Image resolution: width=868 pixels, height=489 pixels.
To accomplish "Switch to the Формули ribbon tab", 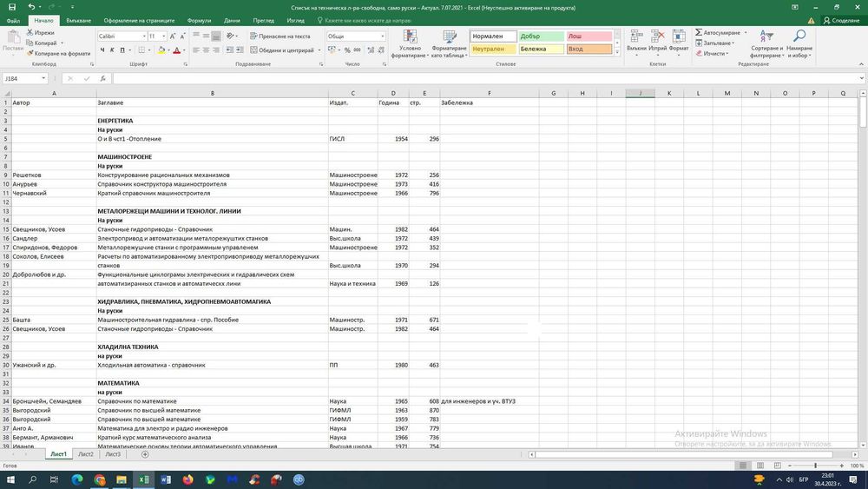I will 199,21.
